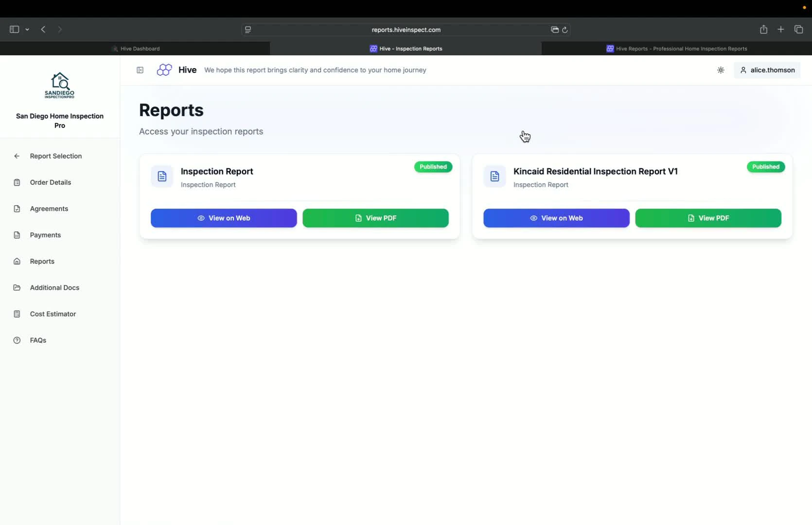Open Order Details in the sidebar
Image resolution: width=812 pixels, height=525 pixels.
[x=50, y=182]
